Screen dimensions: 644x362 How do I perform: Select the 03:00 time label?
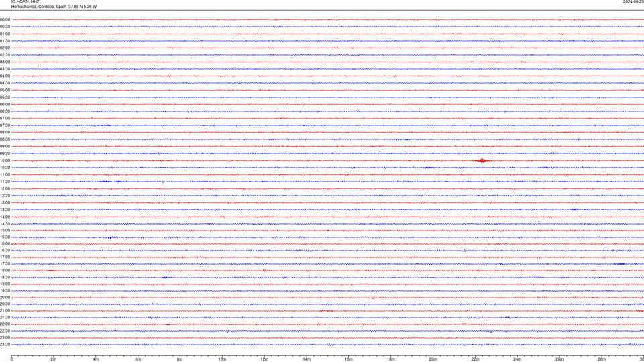pyautogui.click(x=5, y=62)
